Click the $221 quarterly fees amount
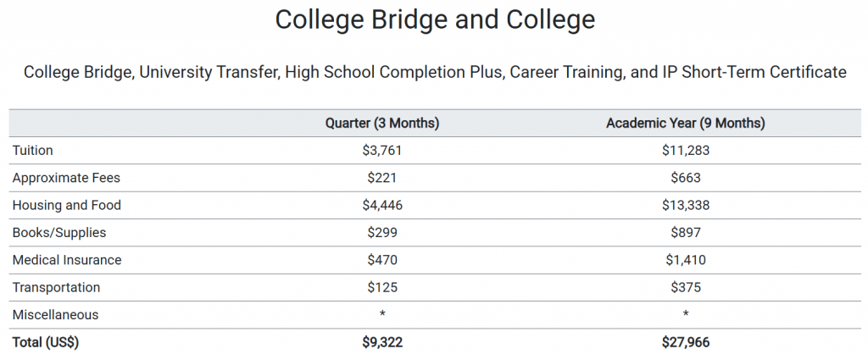 382,178
